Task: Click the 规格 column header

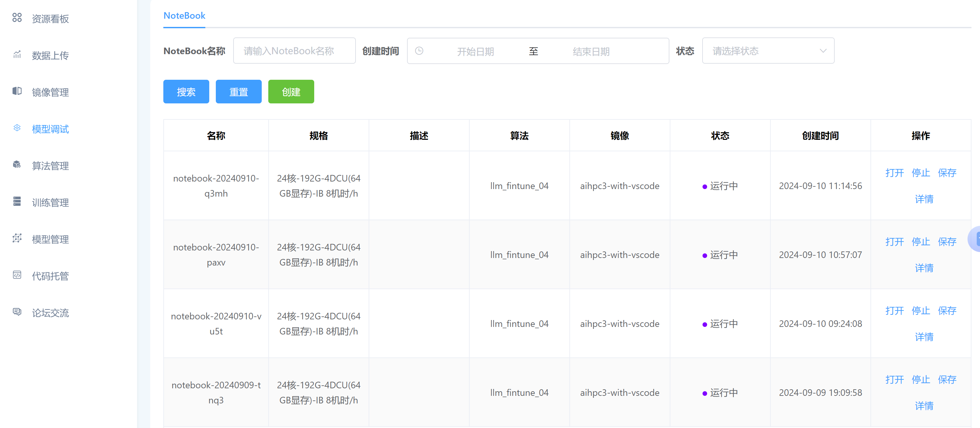Action: (318, 136)
